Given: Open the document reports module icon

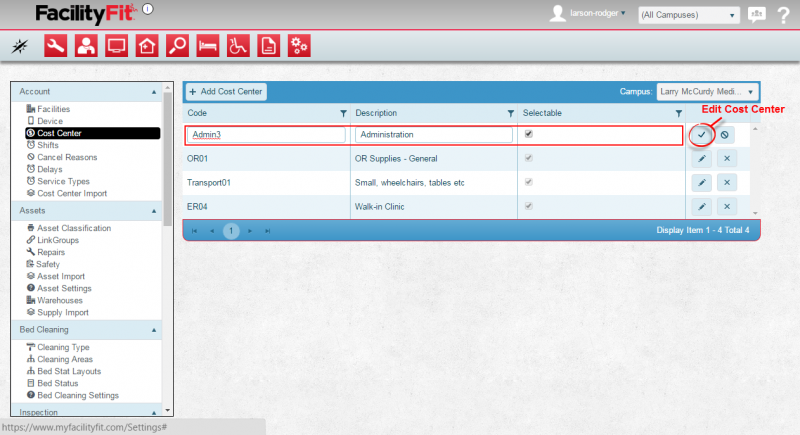Looking at the screenshot, I should pyautogui.click(x=268, y=46).
